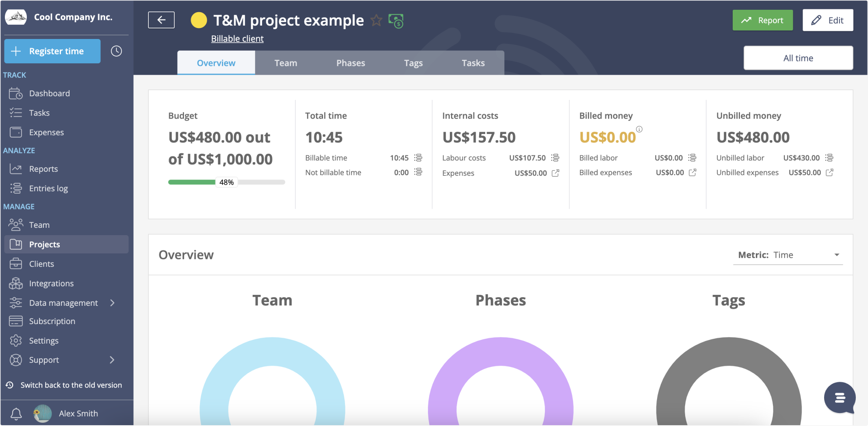Open the Clients management icon
Screen dimensions: 868x426
coord(15,264)
